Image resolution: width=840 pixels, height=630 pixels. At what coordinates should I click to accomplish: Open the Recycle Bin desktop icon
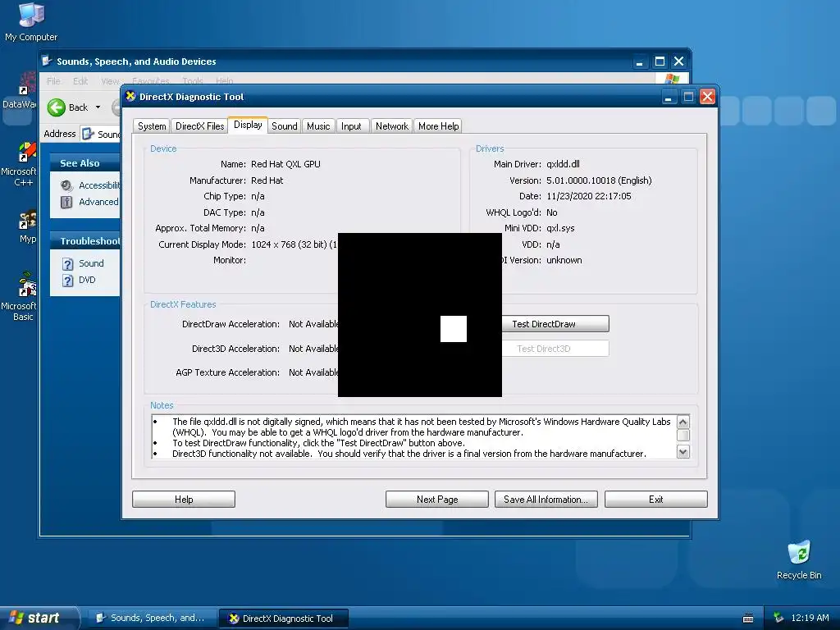799,559
